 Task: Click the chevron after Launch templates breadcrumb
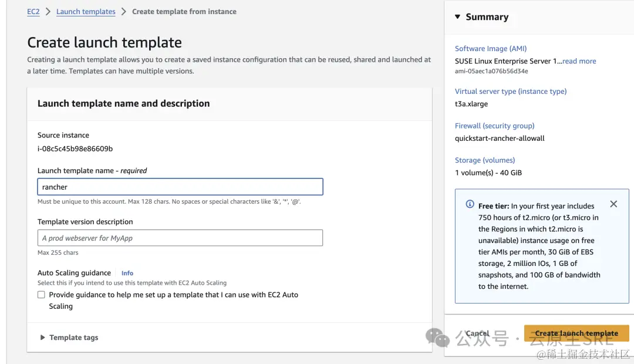[124, 12]
